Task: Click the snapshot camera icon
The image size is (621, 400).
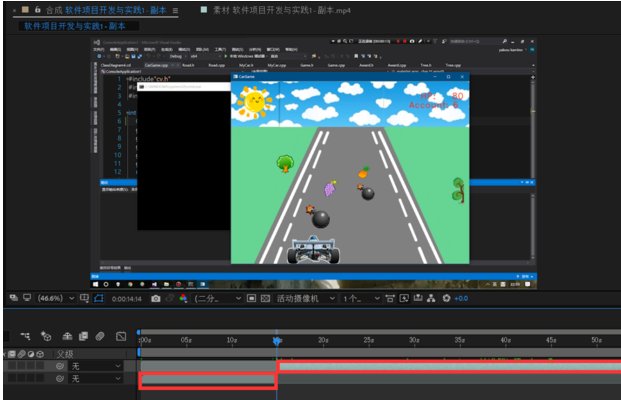Action: (155, 298)
